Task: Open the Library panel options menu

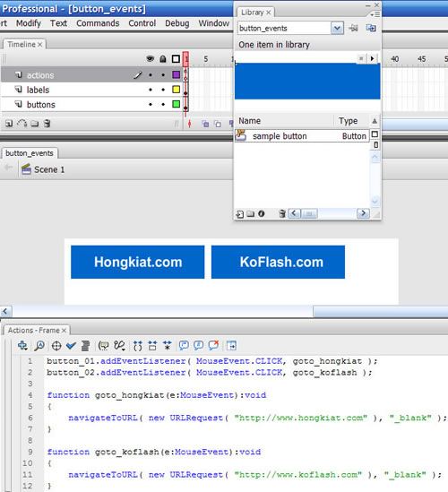Action: 375,14
